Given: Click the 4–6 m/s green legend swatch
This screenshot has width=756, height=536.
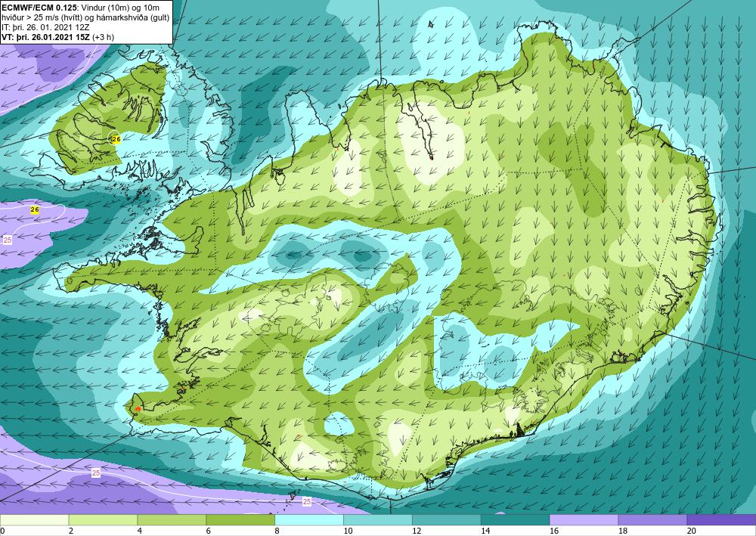Looking at the screenshot, I should click(172, 520).
